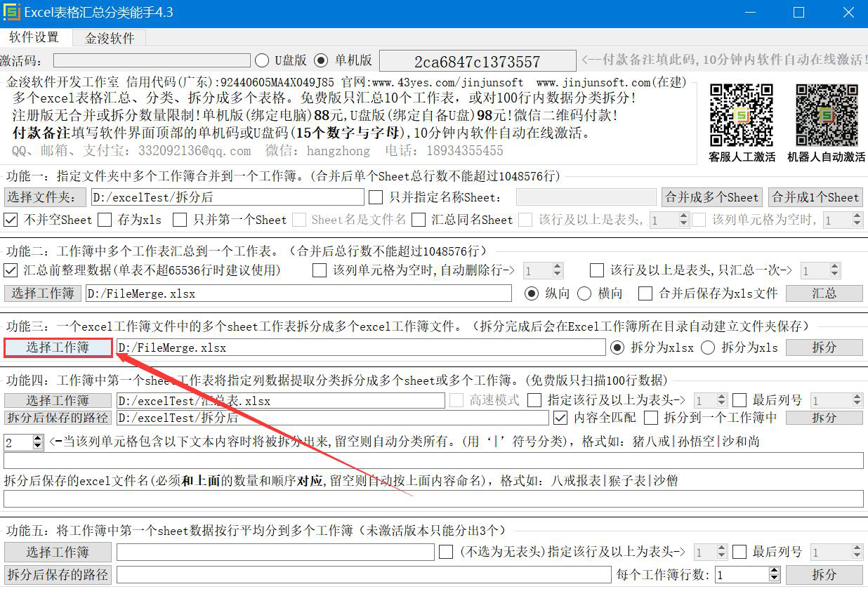Click 拆分 button in 功能三
868x589 pixels.
click(x=824, y=347)
